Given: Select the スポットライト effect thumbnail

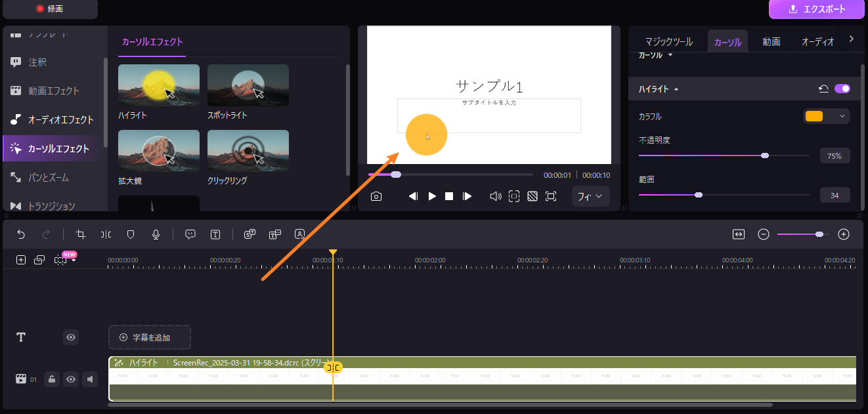Looking at the screenshot, I should (x=248, y=85).
